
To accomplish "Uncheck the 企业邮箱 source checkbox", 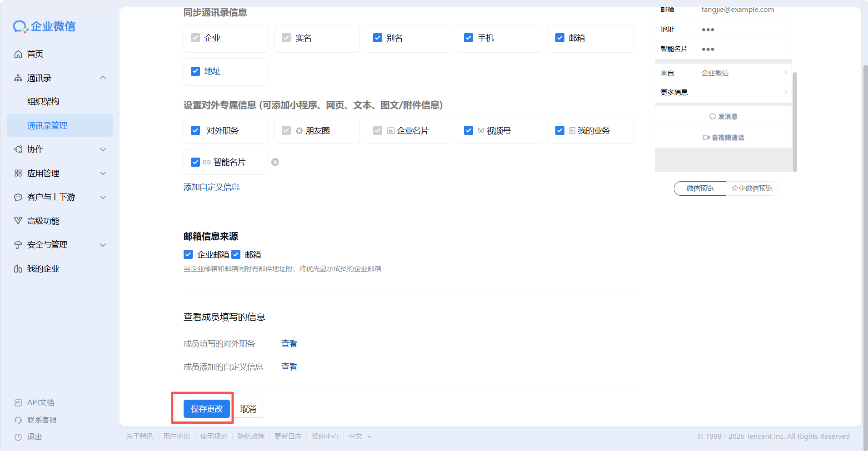I will [188, 254].
